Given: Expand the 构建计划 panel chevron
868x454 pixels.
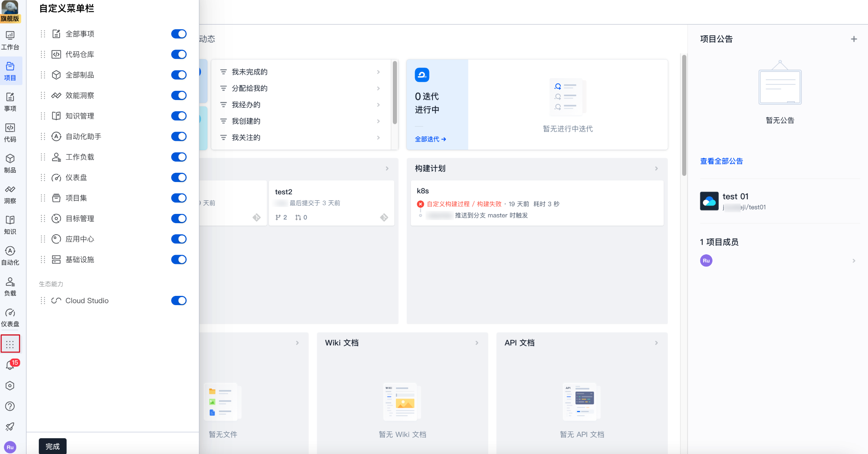Looking at the screenshot, I should click(x=656, y=169).
